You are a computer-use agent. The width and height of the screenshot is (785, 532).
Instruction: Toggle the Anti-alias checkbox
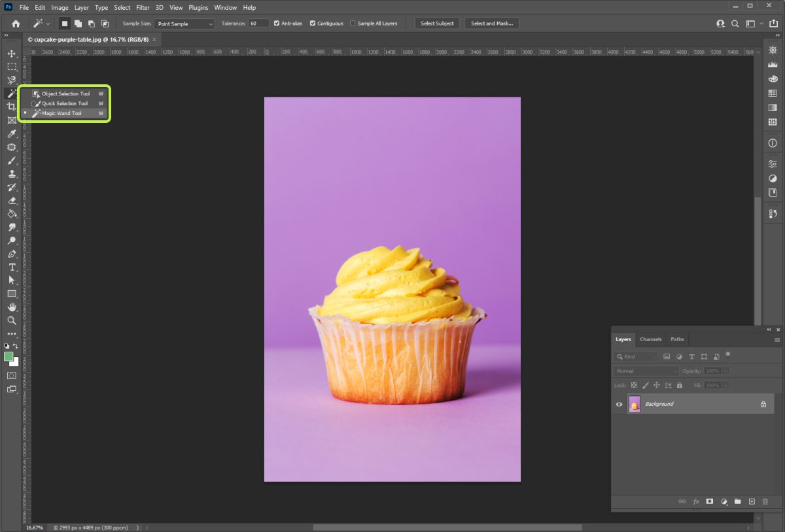[277, 24]
